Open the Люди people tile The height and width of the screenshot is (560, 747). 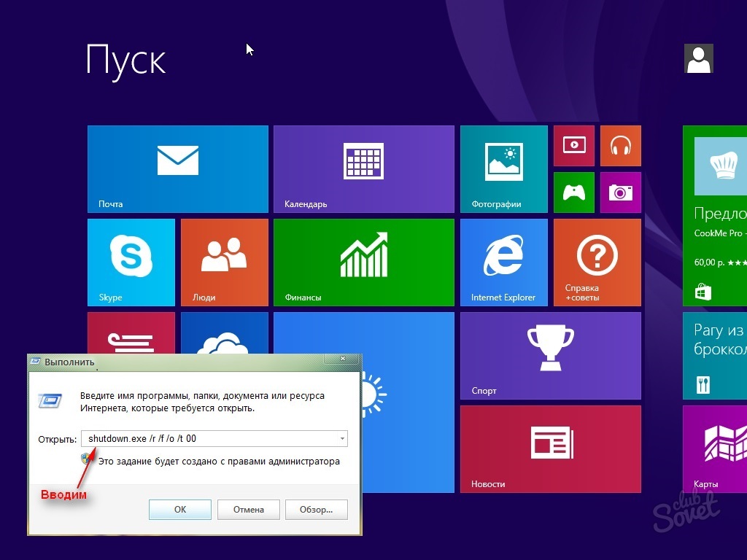[x=224, y=262]
